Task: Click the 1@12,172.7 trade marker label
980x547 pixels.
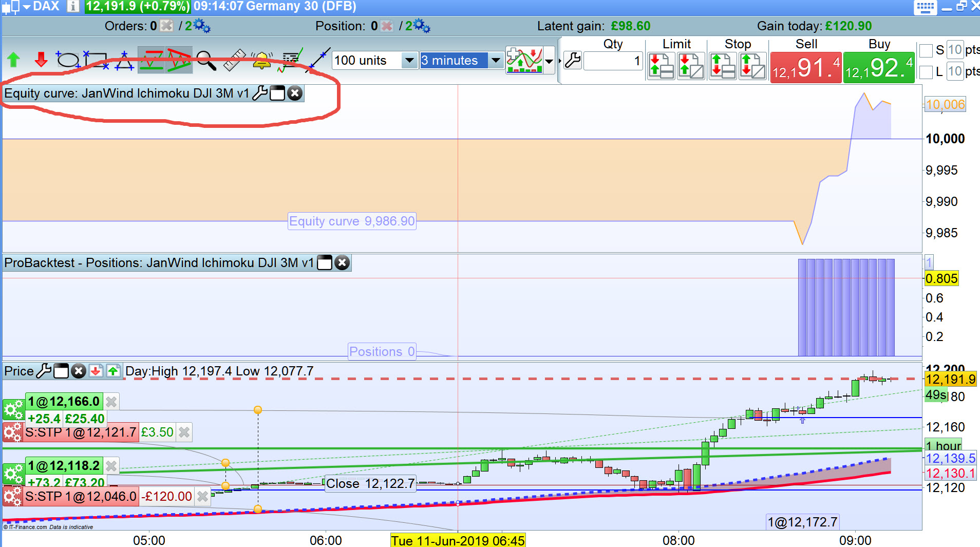Action: point(802,522)
